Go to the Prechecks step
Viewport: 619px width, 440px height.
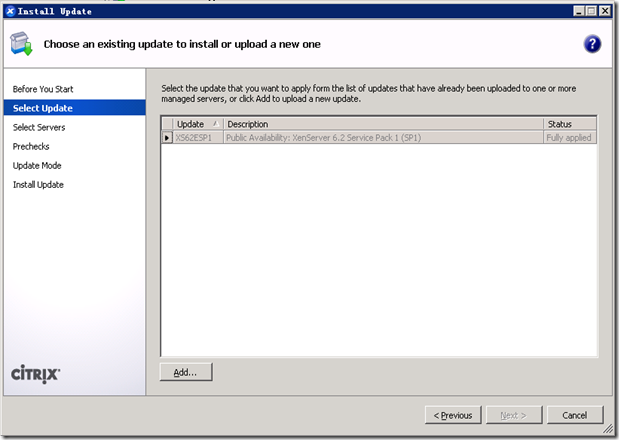click(31, 146)
